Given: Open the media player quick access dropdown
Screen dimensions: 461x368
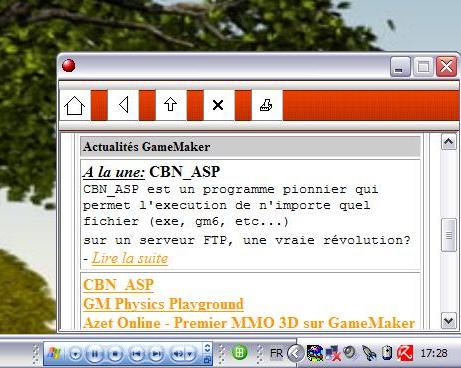Looking at the screenshot, I should coord(76,354).
